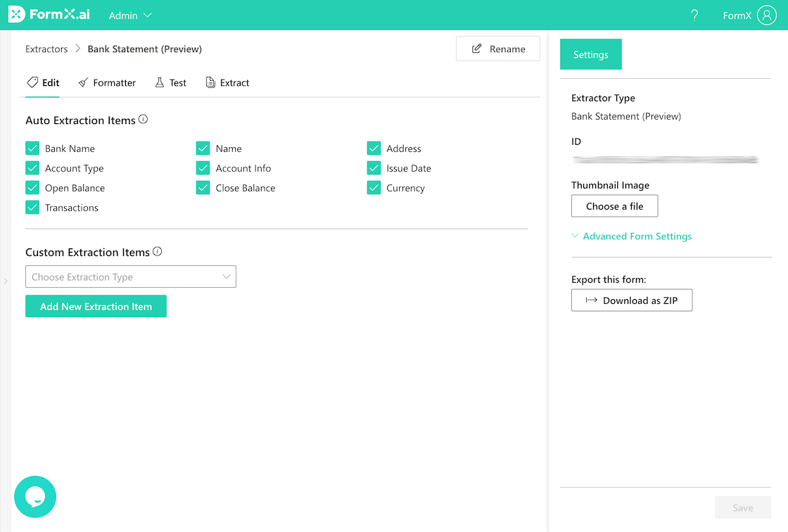Open the Admin dropdown menu
This screenshot has height=532, width=788.
[130, 15]
